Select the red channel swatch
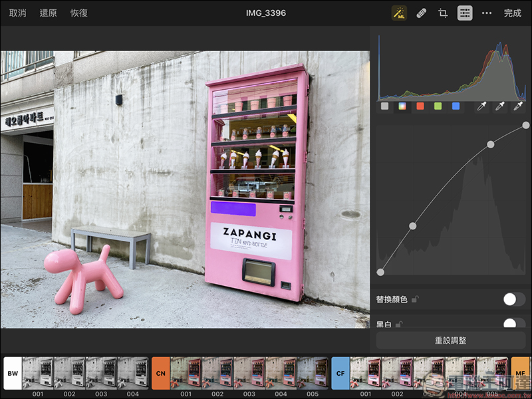532x399 pixels. (420, 106)
